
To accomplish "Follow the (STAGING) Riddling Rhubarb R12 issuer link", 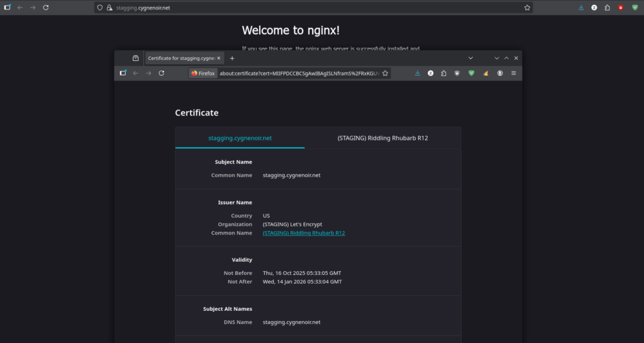I will click(303, 233).
